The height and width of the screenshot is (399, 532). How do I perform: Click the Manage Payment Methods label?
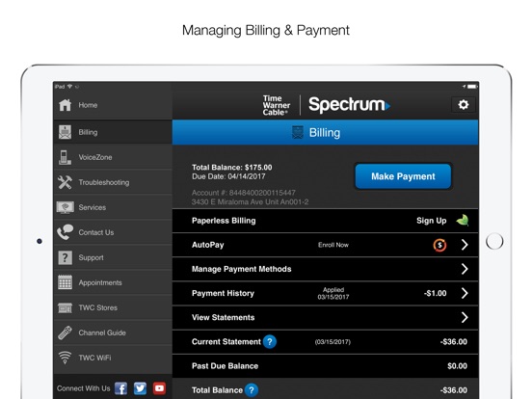click(x=242, y=269)
